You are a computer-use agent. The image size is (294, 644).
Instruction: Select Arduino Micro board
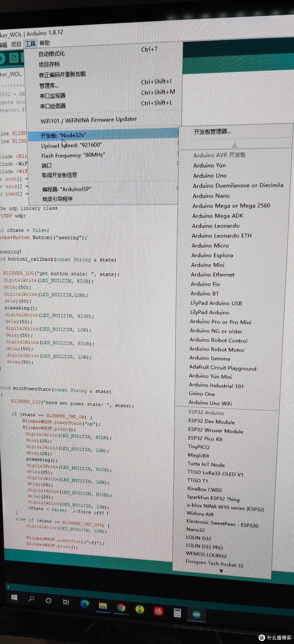tap(210, 245)
